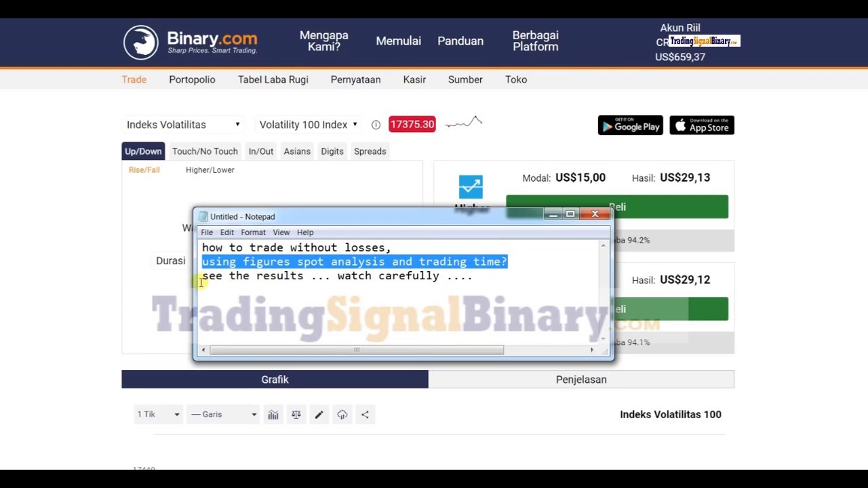The height and width of the screenshot is (488, 868).
Task: Open Notepad Edit menu
Action: (227, 232)
